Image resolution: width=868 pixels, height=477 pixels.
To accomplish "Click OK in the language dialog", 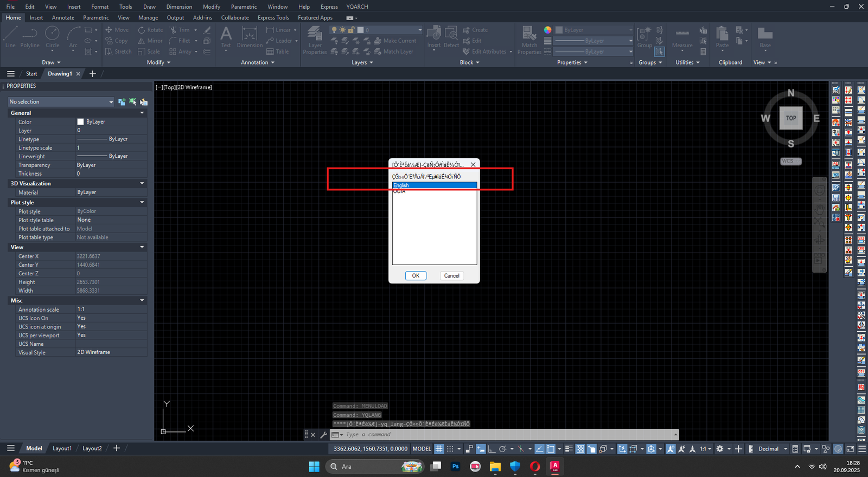I will tap(416, 276).
